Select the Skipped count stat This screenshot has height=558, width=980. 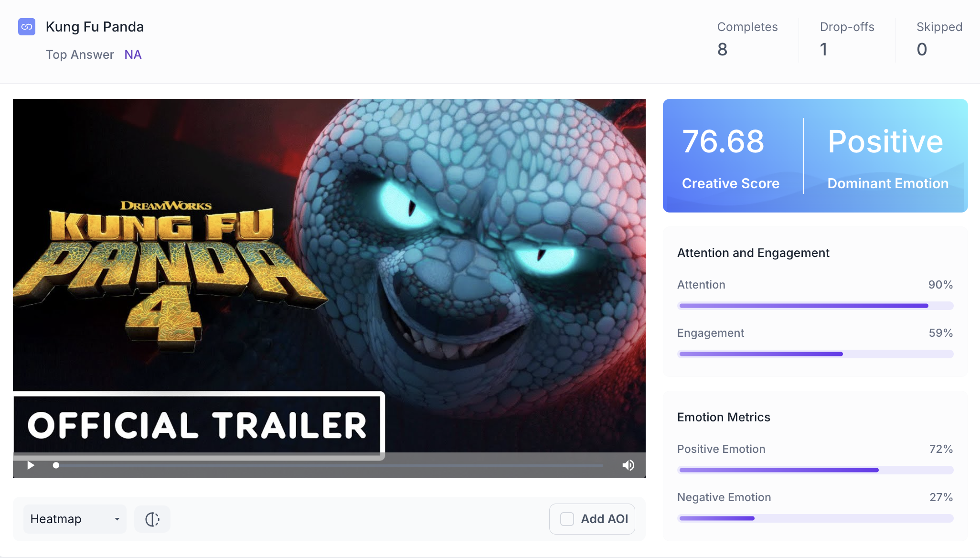922,49
